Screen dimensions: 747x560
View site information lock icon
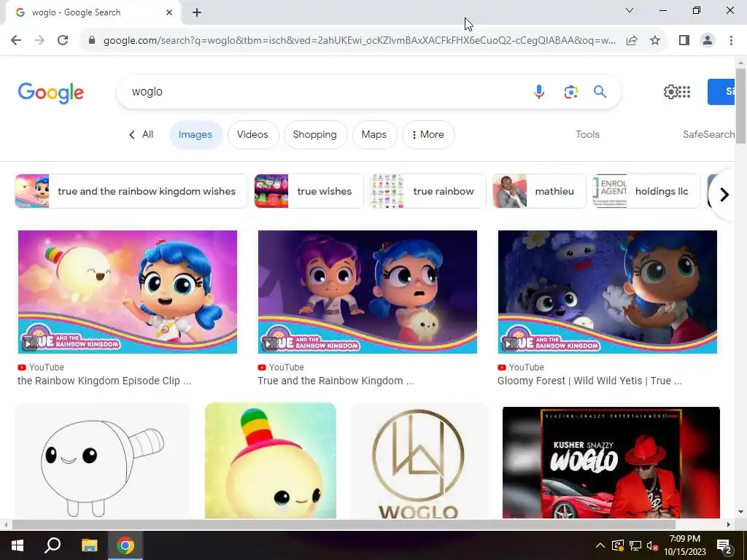click(92, 40)
